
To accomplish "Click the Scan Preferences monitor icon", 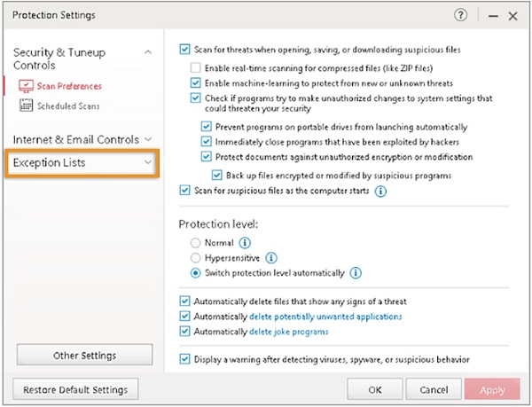I will 26,87.
